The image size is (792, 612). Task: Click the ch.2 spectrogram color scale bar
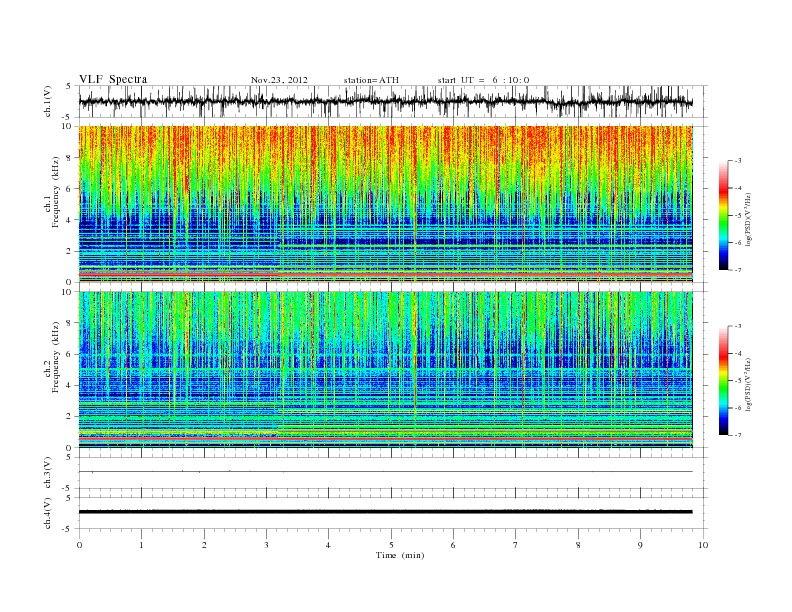[723, 380]
